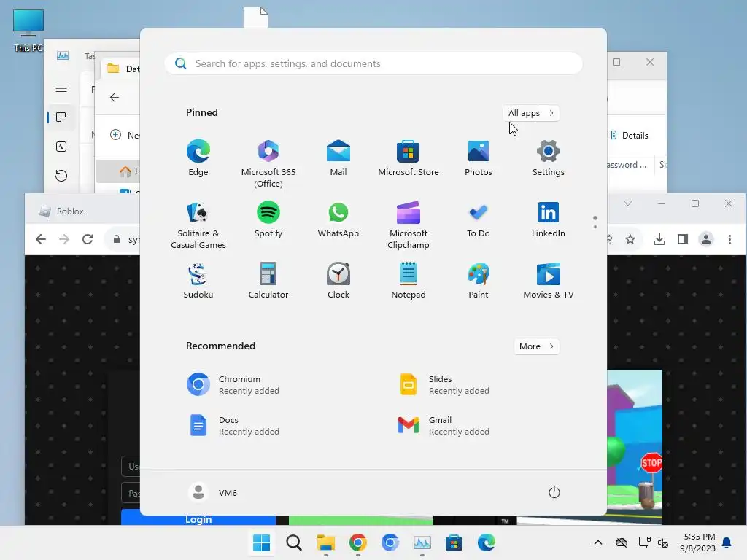Open File Explorer from taskbar
The height and width of the screenshot is (560, 747).
pos(326,542)
